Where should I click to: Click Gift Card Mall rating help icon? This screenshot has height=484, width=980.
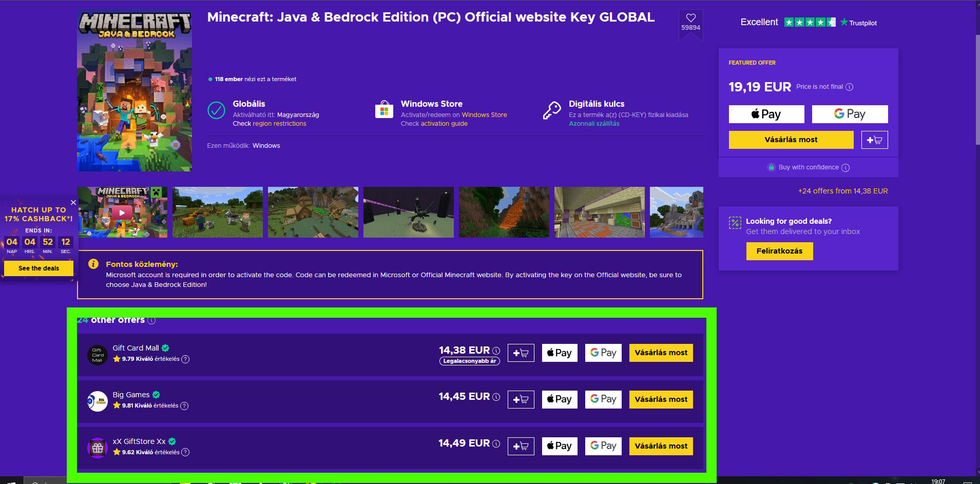tap(185, 359)
